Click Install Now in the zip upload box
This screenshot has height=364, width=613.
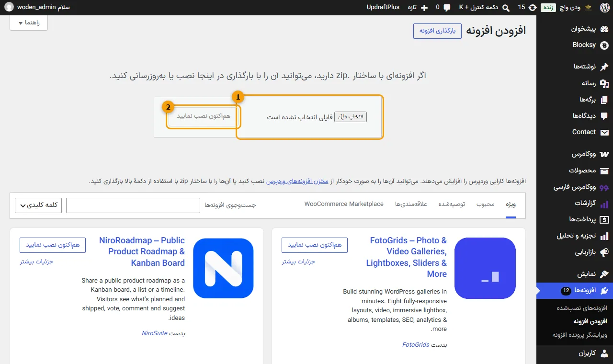coord(204,116)
